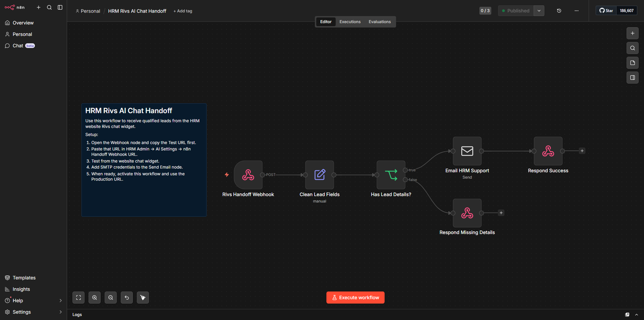Image resolution: width=644 pixels, height=320 pixels.
Task: Click the workflow name in the header
Action: click(137, 11)
